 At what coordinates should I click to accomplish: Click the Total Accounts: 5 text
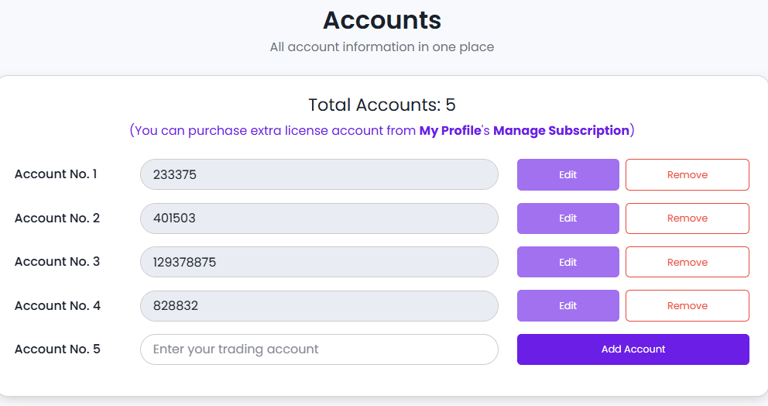tap(382, 105)
